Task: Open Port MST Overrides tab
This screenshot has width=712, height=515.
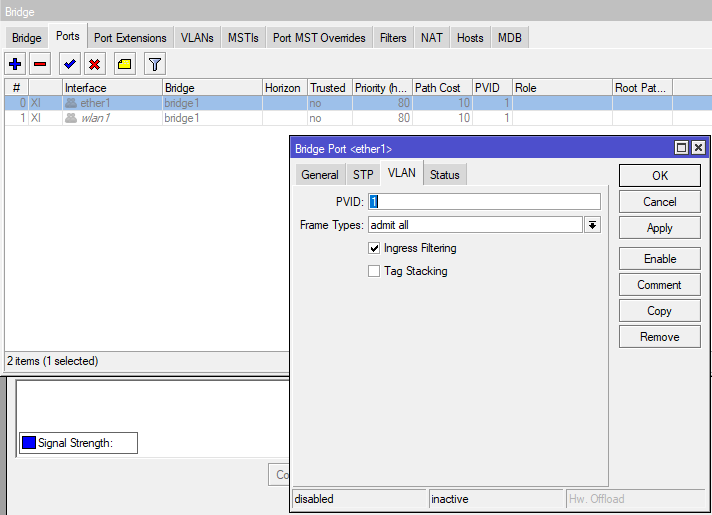Action: (x=319, y=38)
